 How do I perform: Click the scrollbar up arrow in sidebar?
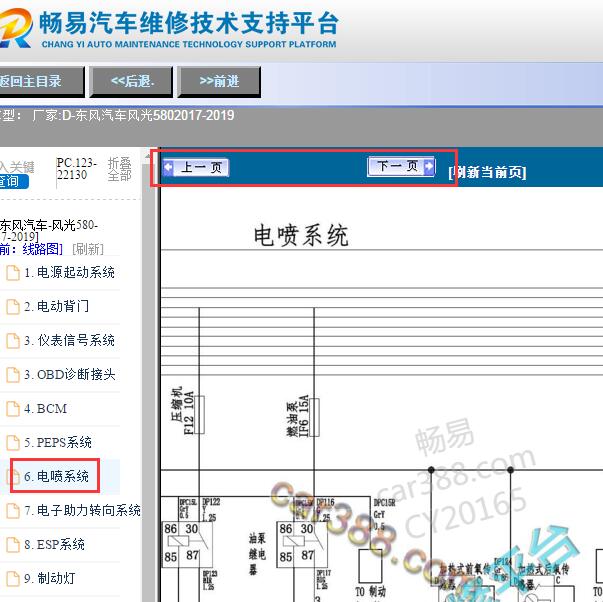coord(148,157)
